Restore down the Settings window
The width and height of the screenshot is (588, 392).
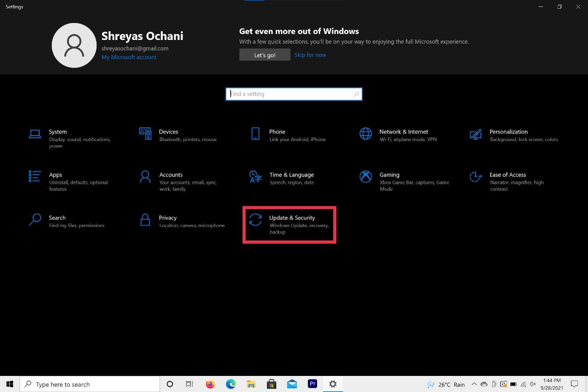pos(559,7)
